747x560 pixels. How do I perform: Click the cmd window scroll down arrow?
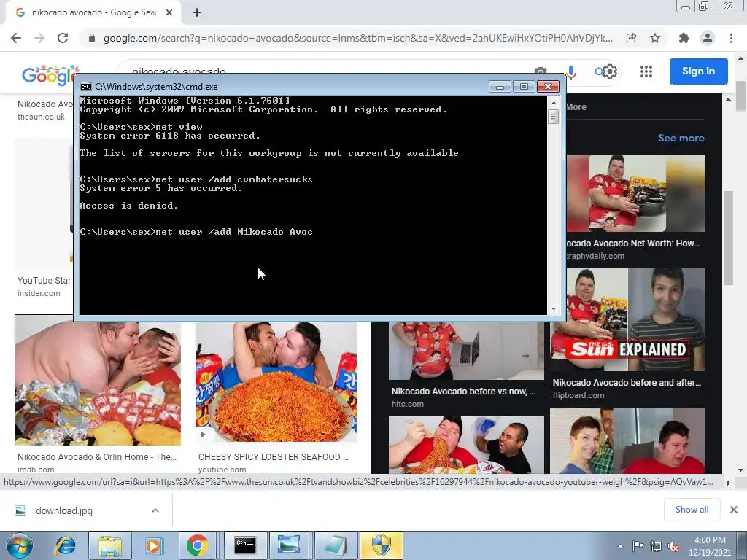tap(554, 309)
